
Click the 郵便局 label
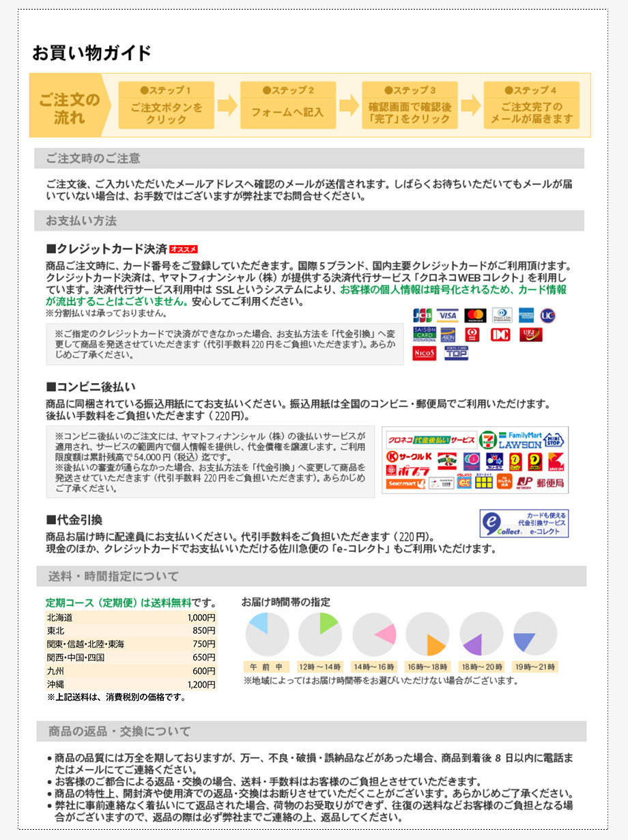click(x=550, y=483)
